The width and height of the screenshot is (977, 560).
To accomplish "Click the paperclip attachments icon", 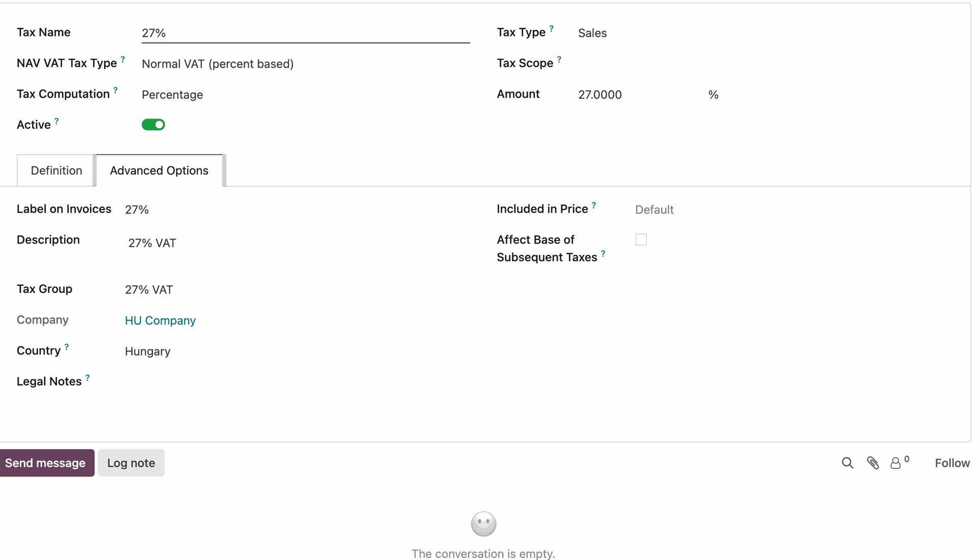I will tap(873, 463).
